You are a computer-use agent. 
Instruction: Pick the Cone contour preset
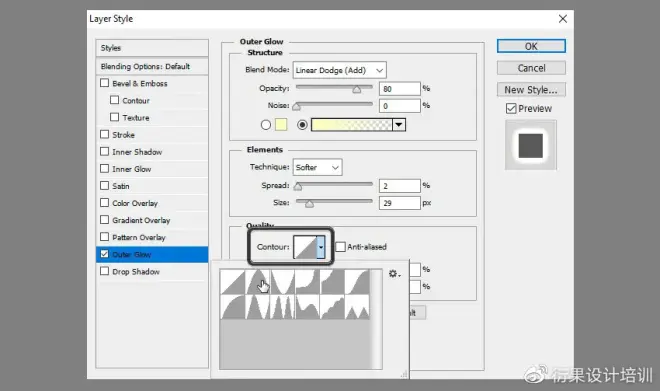coord(258,282)
